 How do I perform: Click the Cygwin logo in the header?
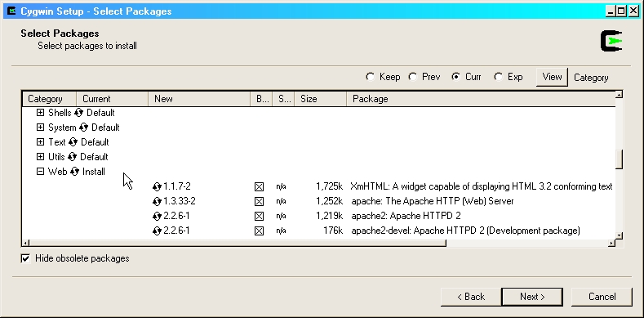click(x=611, y=41)
